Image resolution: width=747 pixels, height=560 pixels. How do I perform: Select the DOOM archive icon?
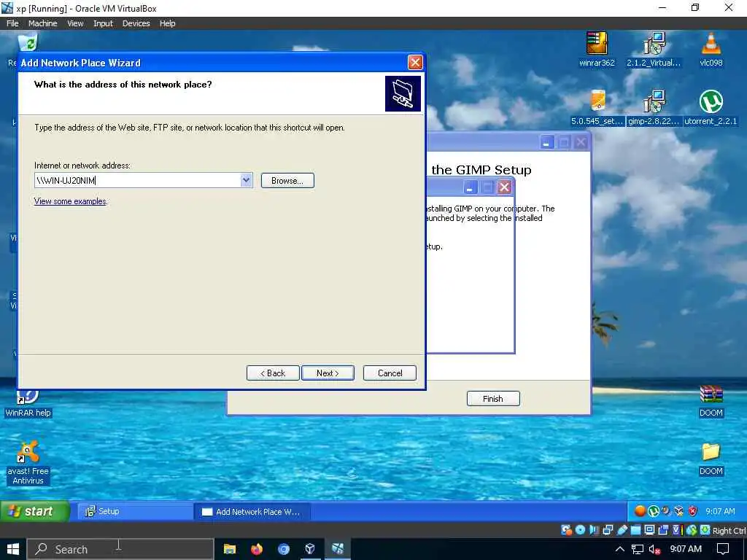(x=711, y=401)
